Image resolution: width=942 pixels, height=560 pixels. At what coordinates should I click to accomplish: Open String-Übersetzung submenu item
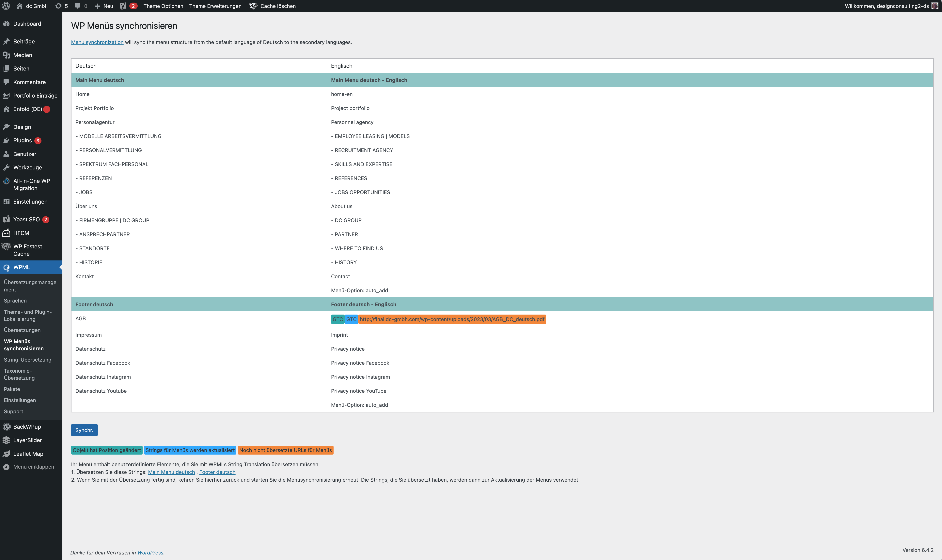(x=28, y=360)
